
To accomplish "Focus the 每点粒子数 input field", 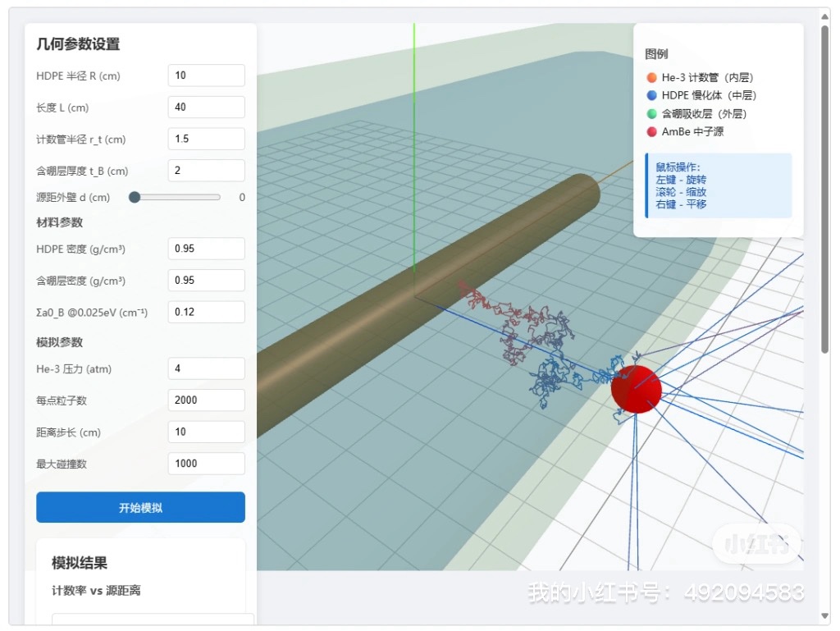I will click(206, 400).
